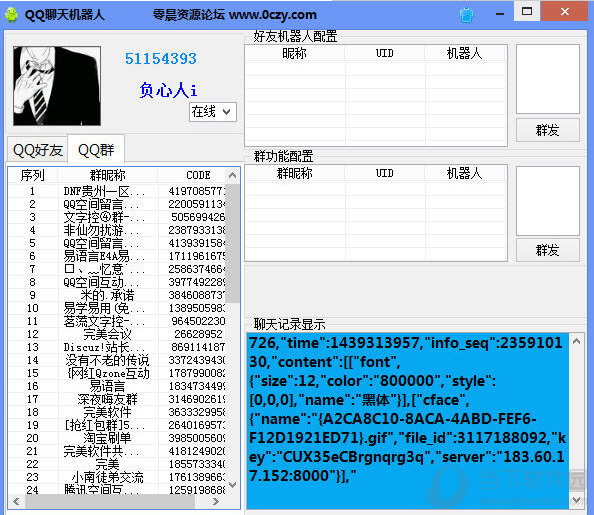Click group list scroll up arrow

[233, 175]
